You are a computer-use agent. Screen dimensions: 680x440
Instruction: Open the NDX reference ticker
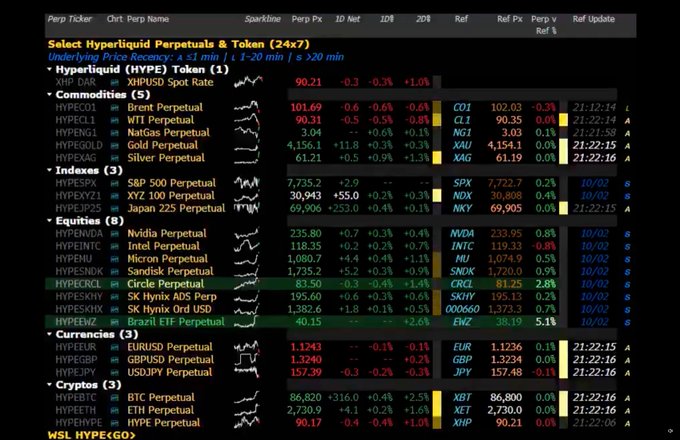click(462, 196)
